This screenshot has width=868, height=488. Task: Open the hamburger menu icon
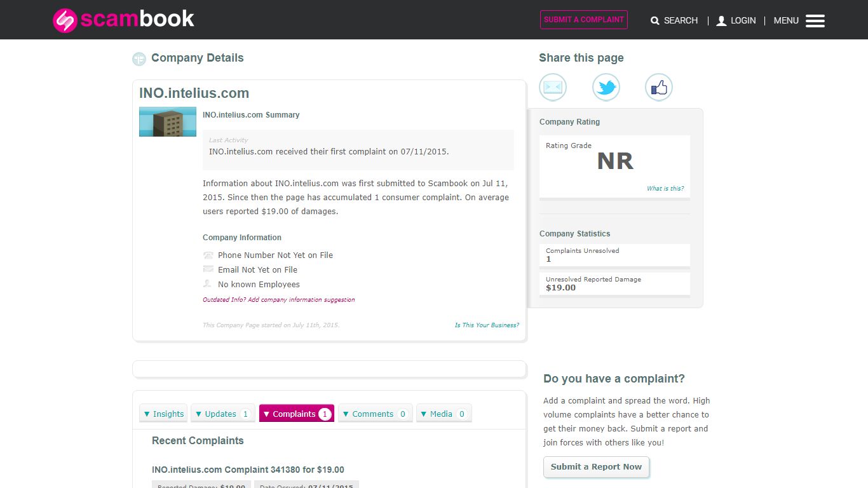click(x=815, y=21)
